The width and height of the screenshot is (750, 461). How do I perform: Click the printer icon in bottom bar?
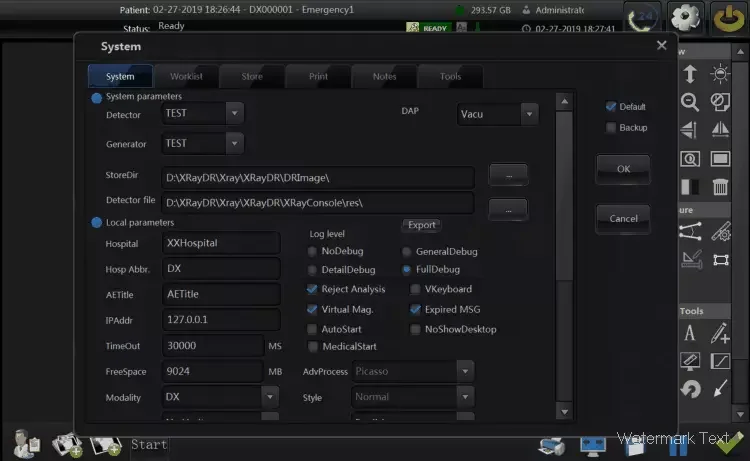click(550, 444)
